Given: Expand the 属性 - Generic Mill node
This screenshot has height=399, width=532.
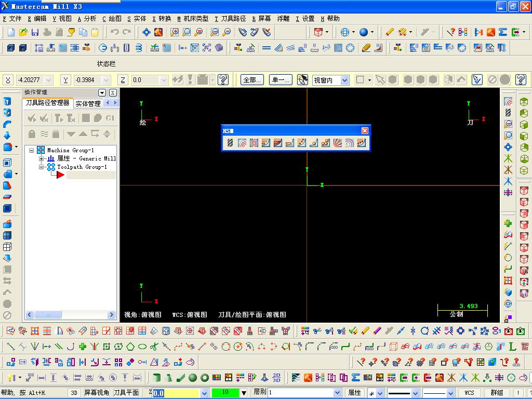Looking at the screenshot, I should pos(42,158).
